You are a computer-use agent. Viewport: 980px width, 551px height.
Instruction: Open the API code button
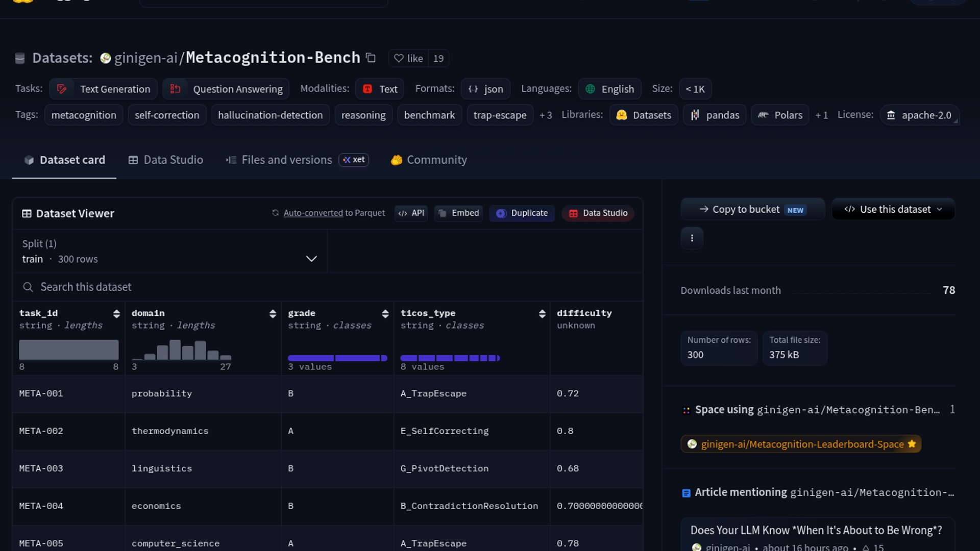411,213
